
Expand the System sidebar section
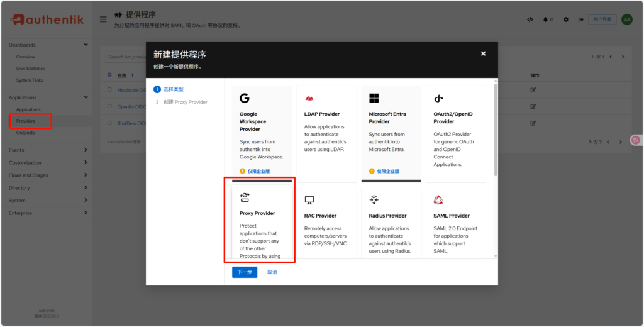point(48,201)
